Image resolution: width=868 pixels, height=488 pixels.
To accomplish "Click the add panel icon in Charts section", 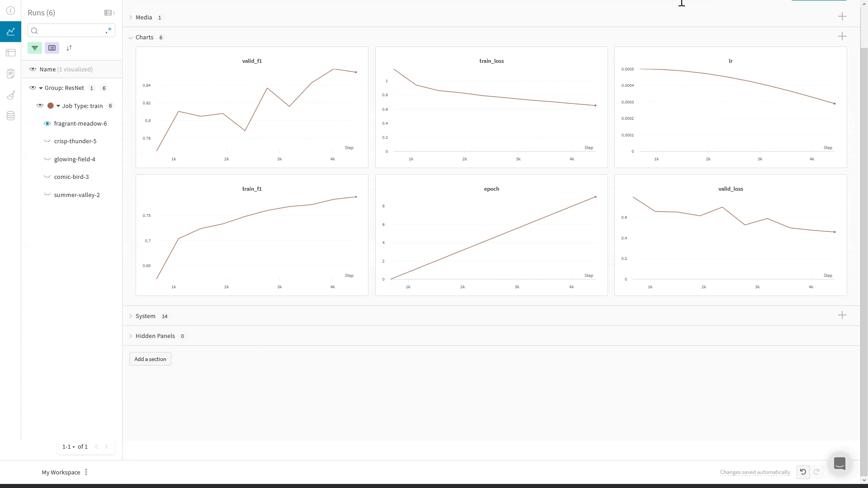I will click(x=842, y=36).
